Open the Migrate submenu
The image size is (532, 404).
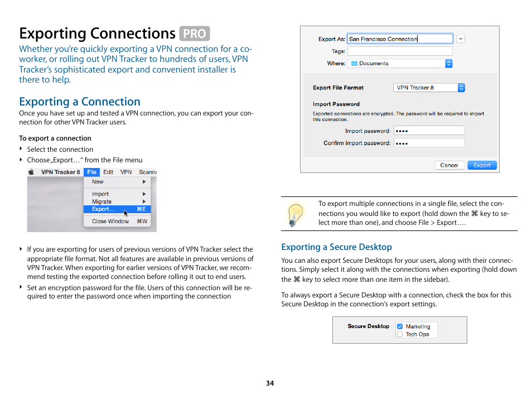[x=117, y=201]
